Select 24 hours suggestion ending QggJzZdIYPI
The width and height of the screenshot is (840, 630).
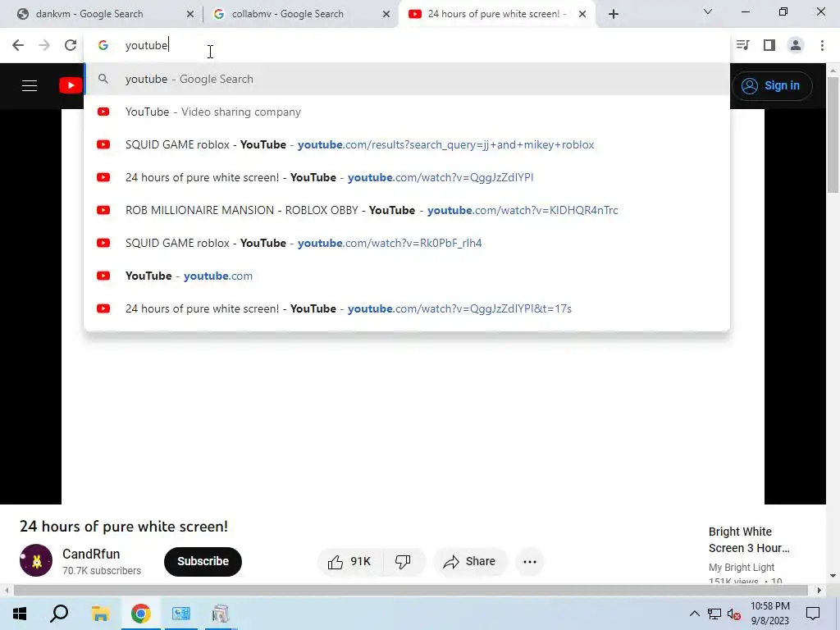point(407,177)
